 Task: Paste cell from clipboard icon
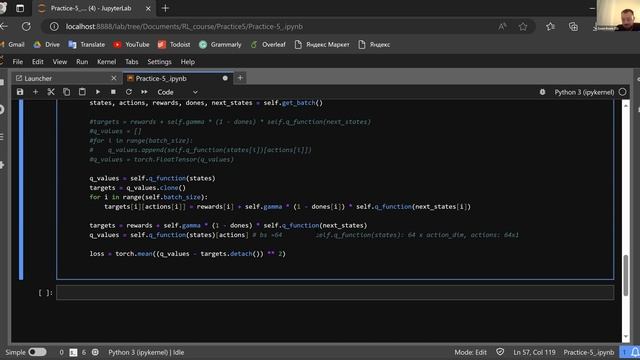[82, 92]
